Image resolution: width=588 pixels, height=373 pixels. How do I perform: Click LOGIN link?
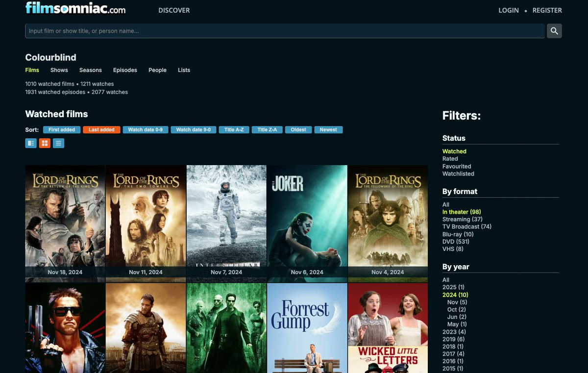click(509, 10)
